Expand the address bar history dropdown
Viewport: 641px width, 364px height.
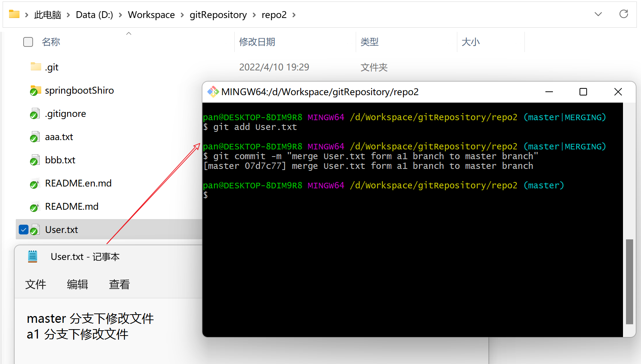pyautogui.click(x=598, y=14)
